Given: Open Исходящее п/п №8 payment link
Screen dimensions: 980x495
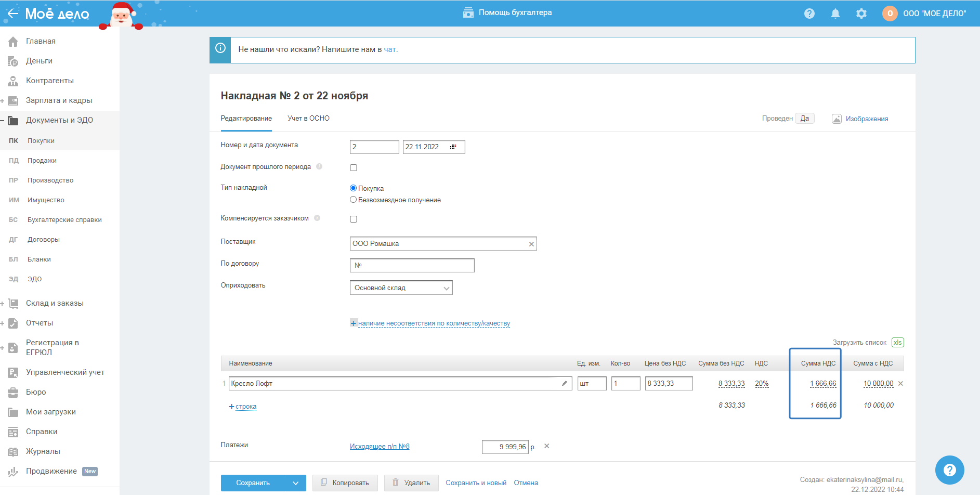Looking at the screenshot, I should click(x=380, y=446).
